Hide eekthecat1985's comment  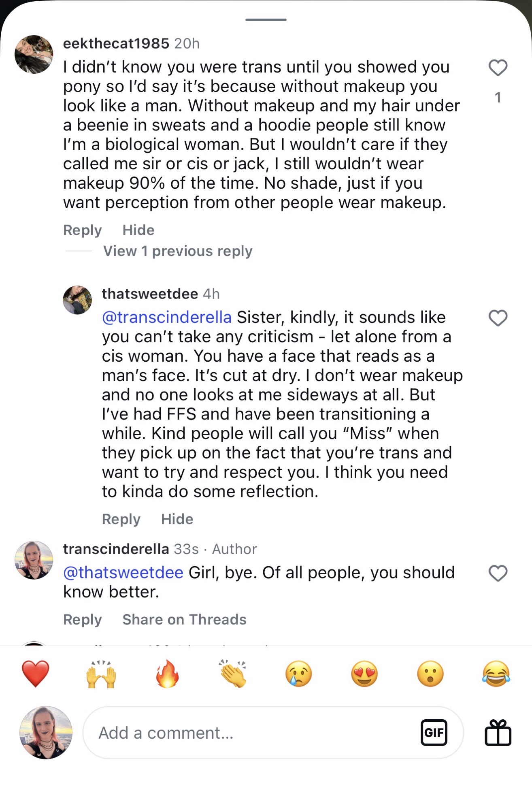[138, 230]
